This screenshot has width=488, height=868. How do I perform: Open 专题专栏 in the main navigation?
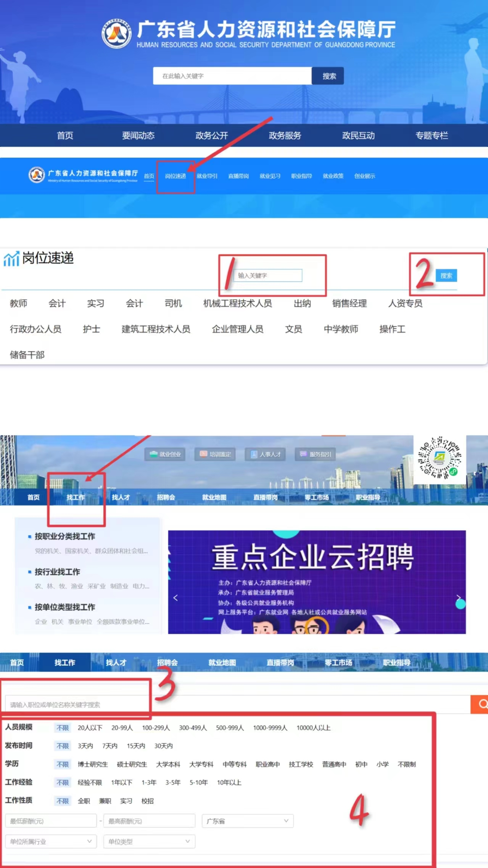[x=432, y=135]
